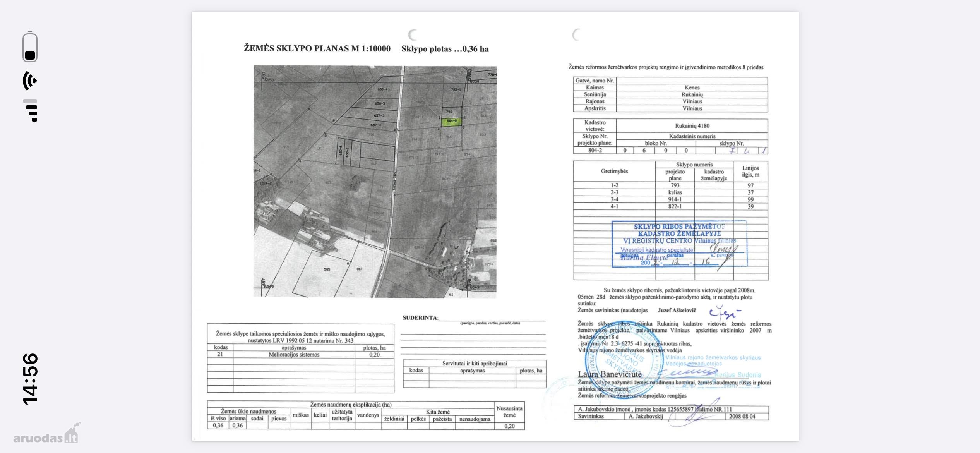
Task: Click the 'Servitutai ir kiti apribojimai' table header
Action: click(x=475, y=364)
